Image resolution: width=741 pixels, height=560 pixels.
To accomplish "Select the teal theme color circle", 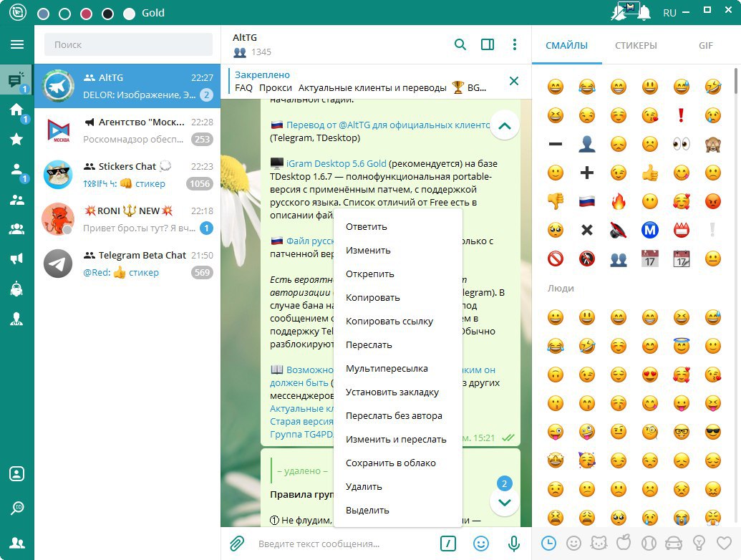I will (64, 14).
